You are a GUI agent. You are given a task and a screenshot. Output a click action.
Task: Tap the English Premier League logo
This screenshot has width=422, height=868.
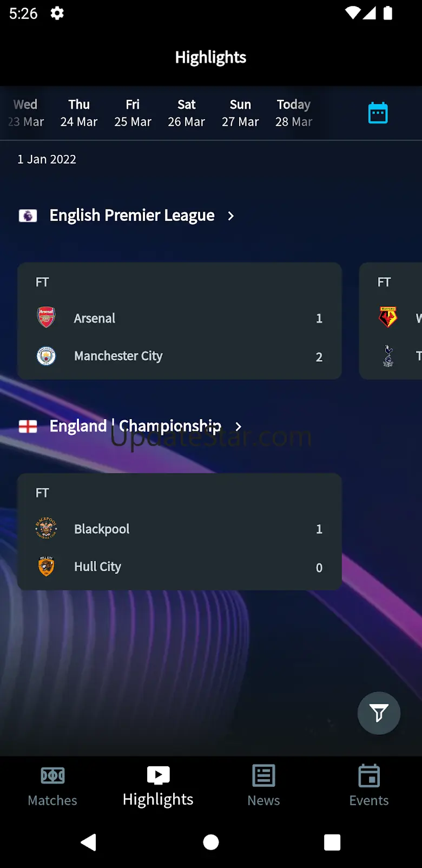(x=28, y=216)
